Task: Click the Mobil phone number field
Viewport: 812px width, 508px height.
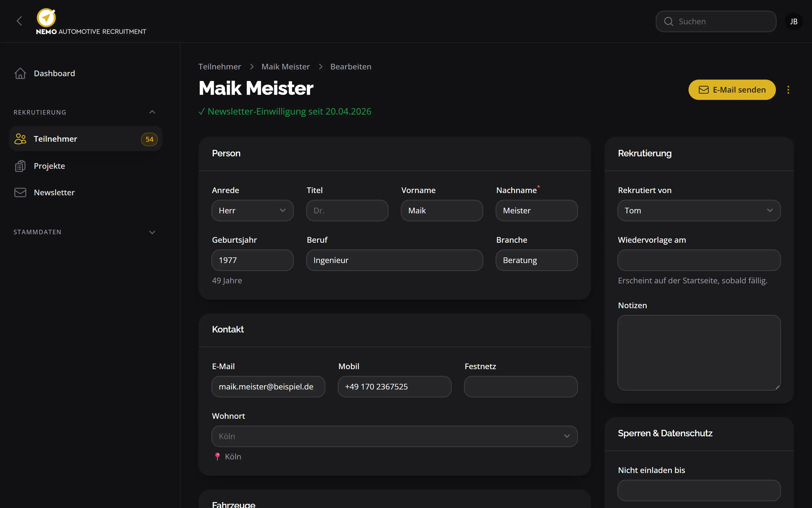Action: (x=395, y=387)
